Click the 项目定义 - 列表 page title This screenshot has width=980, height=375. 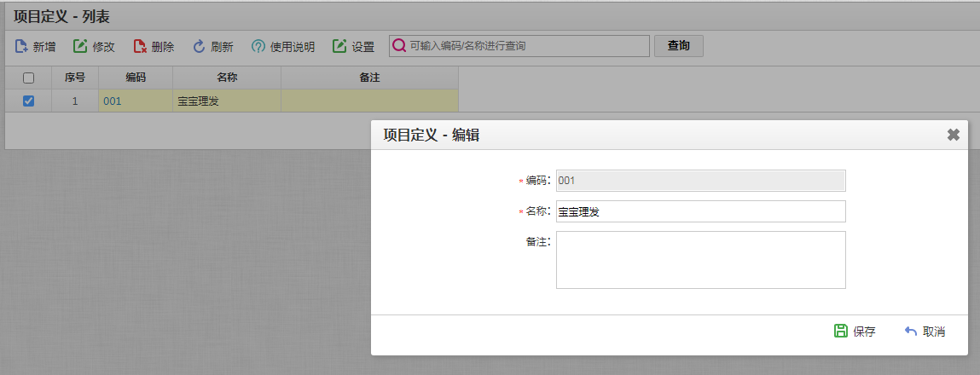click(x=62, y=17)
